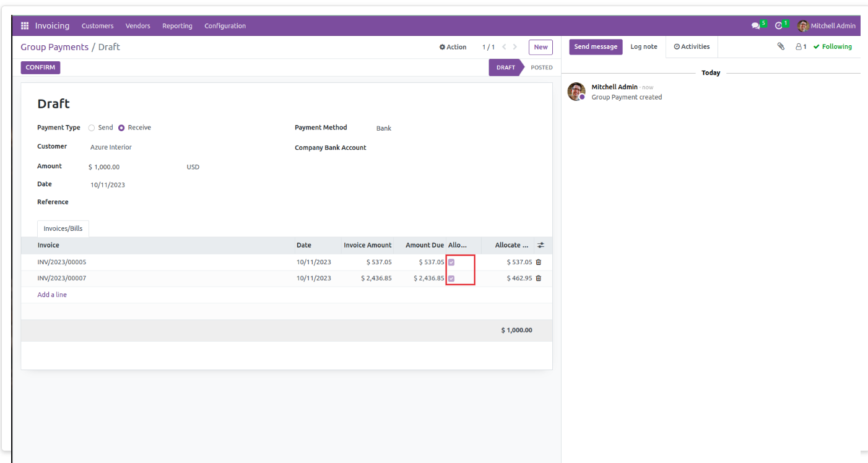868x463 pixels.
Task: Toggle the allocation checkbox for INV/2023/00007
Action: (451, 279)
